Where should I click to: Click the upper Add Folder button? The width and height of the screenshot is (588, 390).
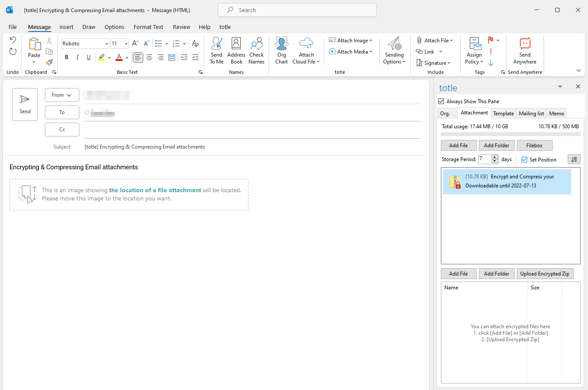click(x=497, y=146)
